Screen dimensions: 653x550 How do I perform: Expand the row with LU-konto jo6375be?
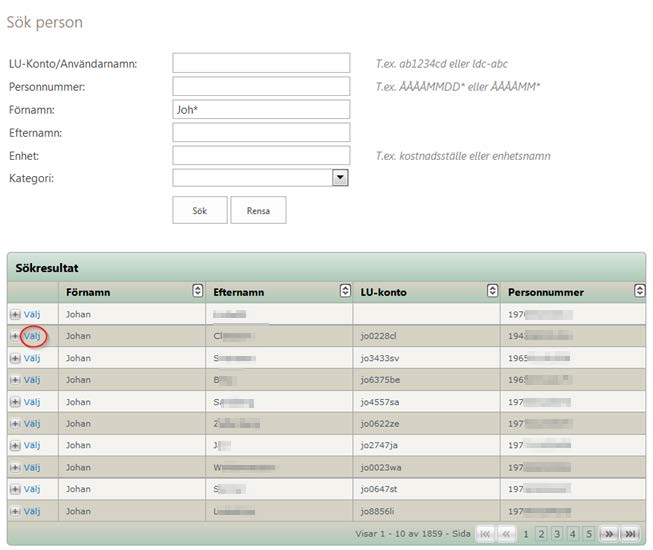point(15,380)
